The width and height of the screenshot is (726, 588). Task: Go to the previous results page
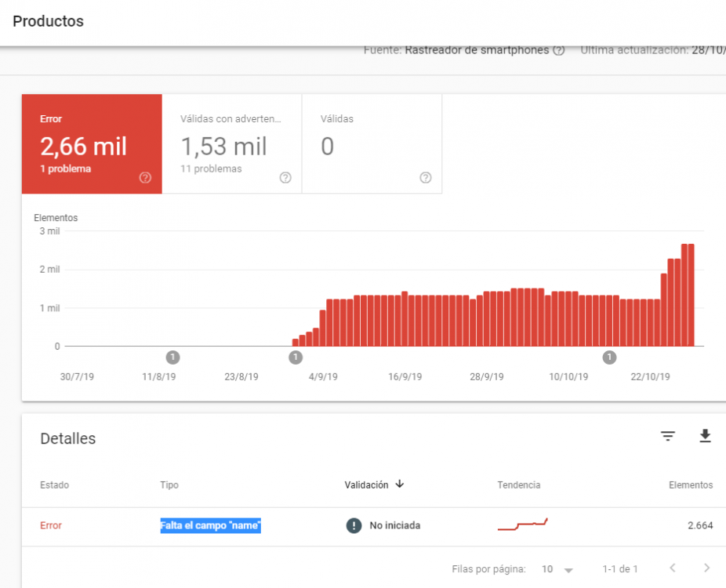click(x=673, y=568)
